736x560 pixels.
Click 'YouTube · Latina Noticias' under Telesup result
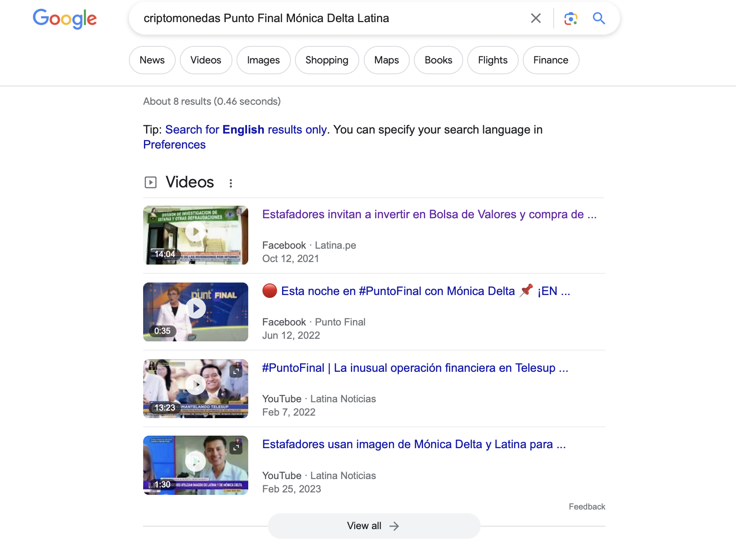click(319, 399)
